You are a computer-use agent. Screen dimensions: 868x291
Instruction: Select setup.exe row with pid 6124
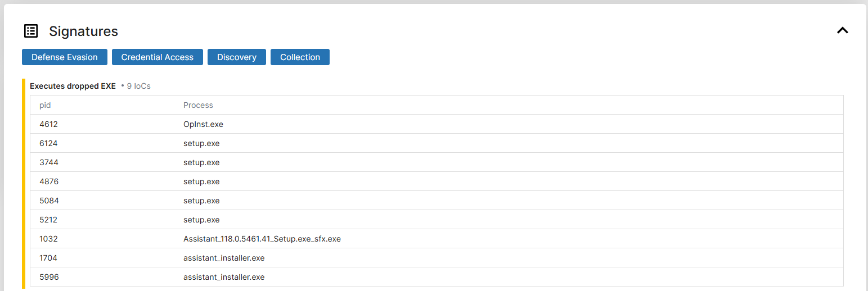click(x=201, y=143)
